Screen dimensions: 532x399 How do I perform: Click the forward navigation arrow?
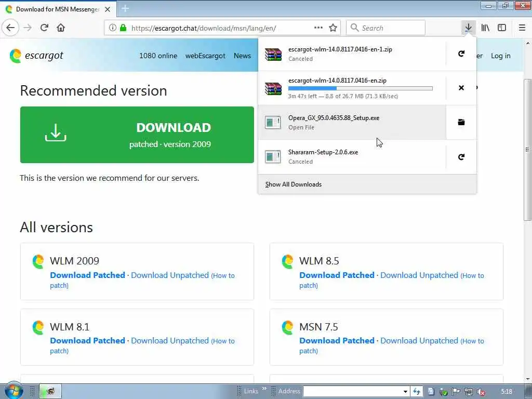pyautogui.click(x=28, y=28)
